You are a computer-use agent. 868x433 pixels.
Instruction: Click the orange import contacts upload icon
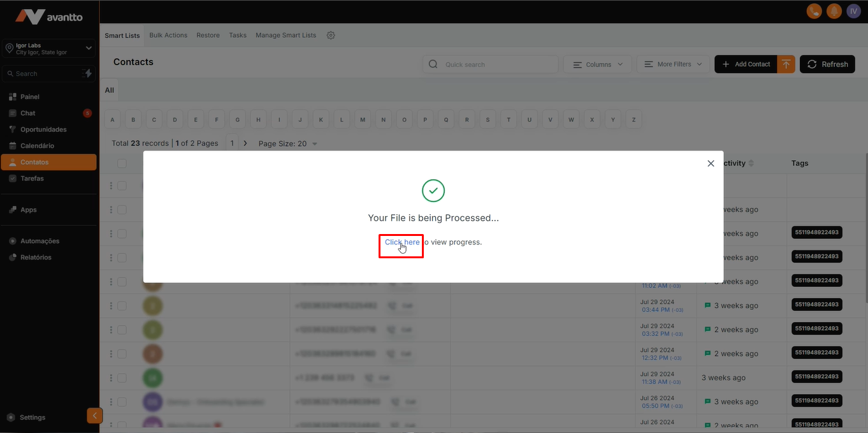(x=786, y=64)
